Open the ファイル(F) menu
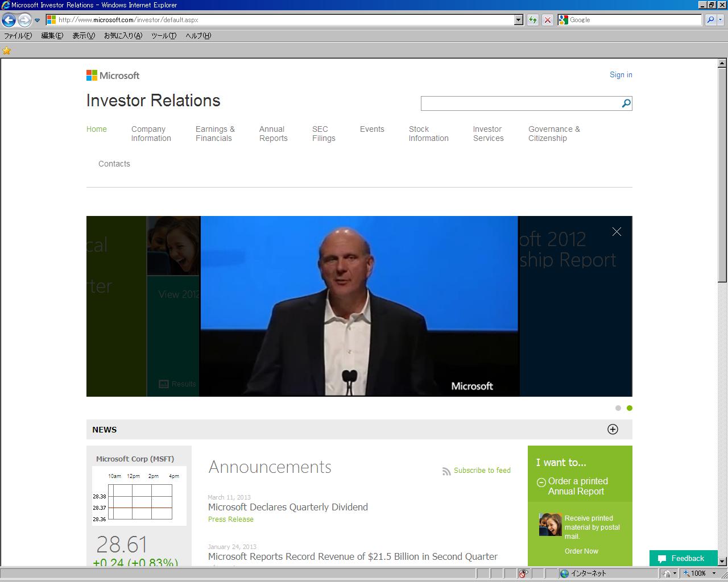The height and width of the screenshot is (582, 728). tap(18, 36)
